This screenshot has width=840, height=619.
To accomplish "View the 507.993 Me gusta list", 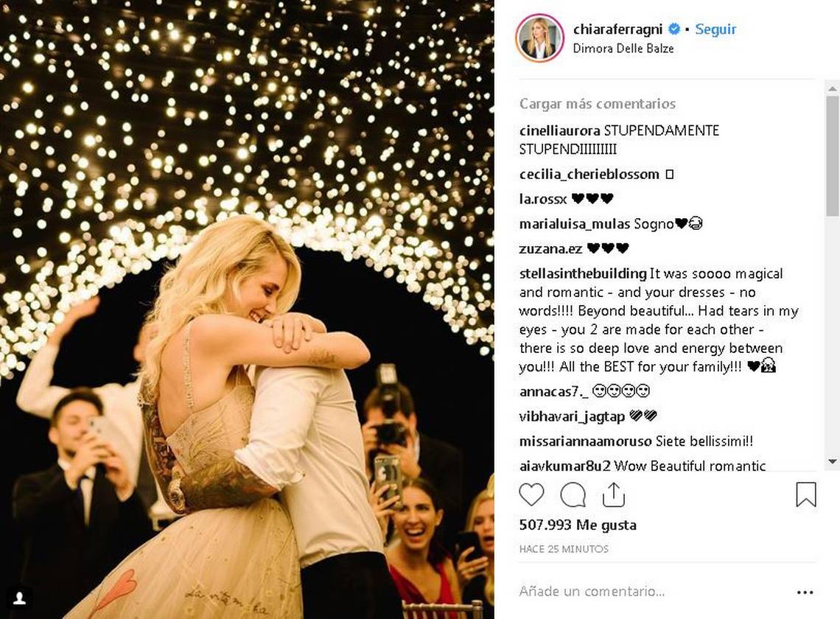I will pos(578,525).
